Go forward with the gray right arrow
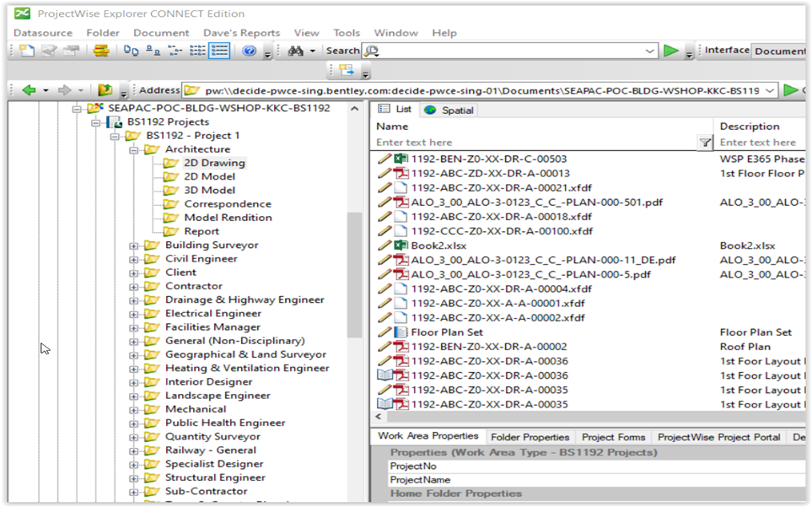 pos(64,90)
